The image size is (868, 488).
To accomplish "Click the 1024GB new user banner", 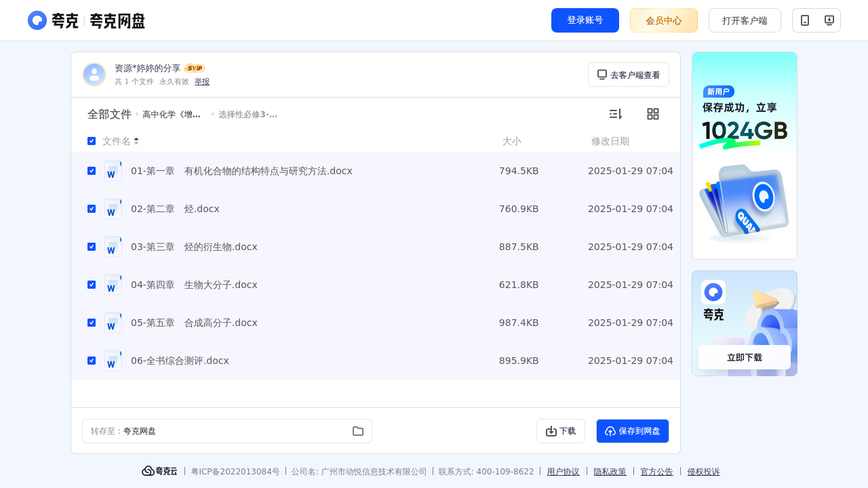I will pyautogui.click(x=745, y=155).
